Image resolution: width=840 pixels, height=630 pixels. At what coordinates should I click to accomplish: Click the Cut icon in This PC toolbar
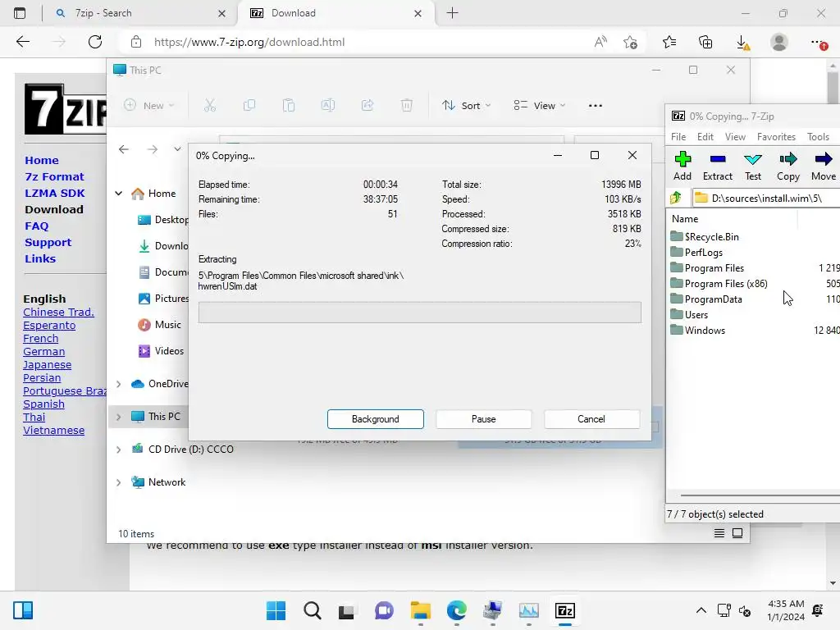click(x=209, y=106)
